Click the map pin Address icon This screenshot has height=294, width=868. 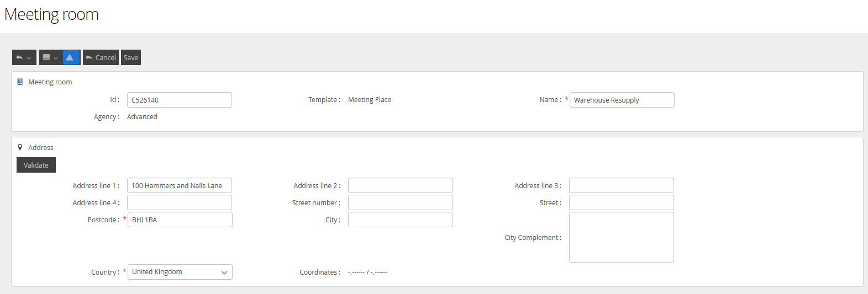[20, 147]
